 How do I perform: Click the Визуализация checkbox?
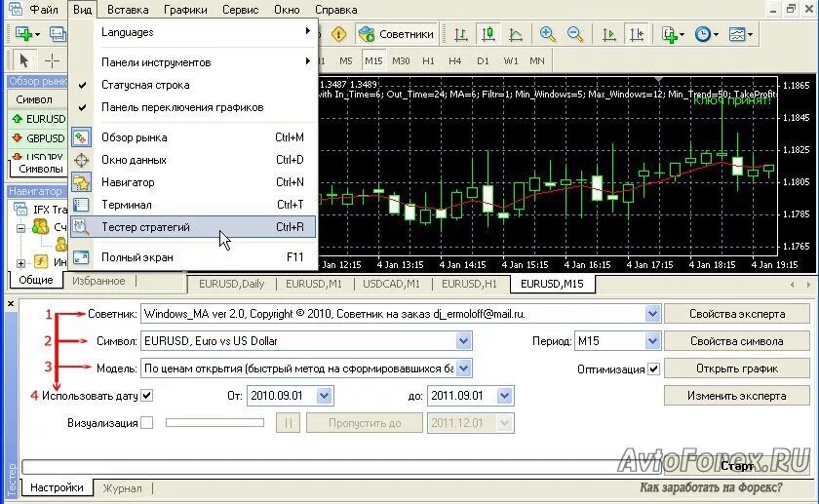(147, 422)
